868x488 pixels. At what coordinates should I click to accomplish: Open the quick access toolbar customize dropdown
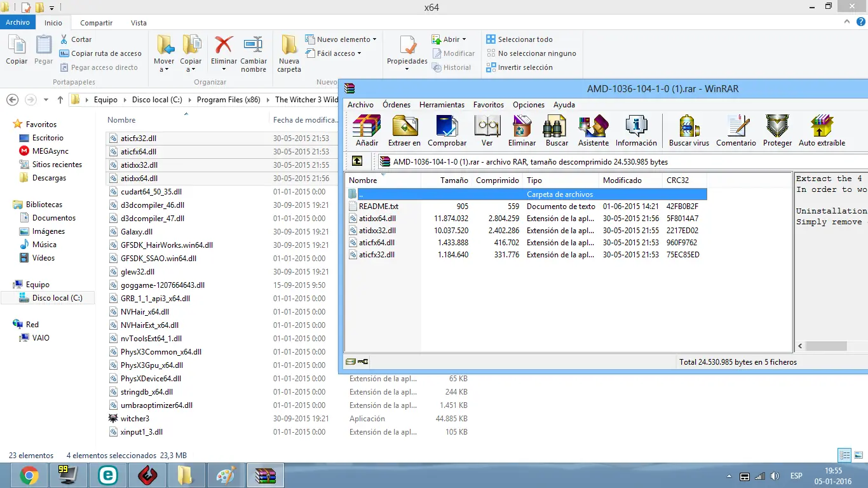[52, 8]
